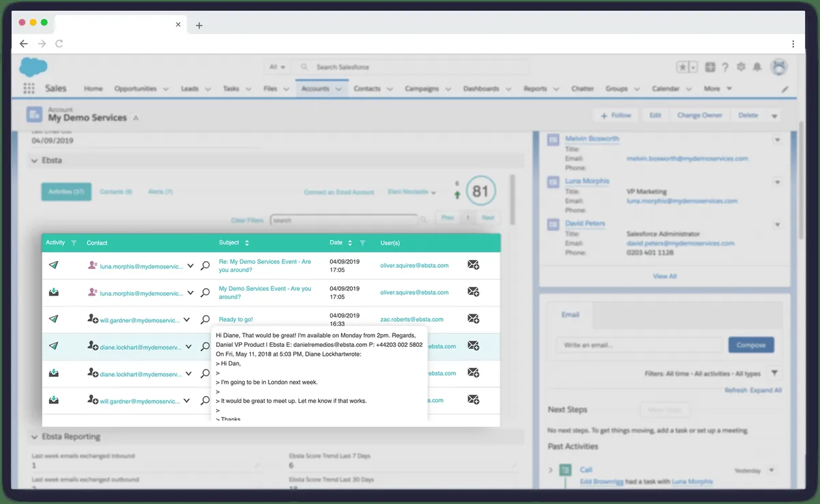Screen dimensions: 820x504
Task: Click the Date column filter funnel icon
Action: tap(363, 242)
